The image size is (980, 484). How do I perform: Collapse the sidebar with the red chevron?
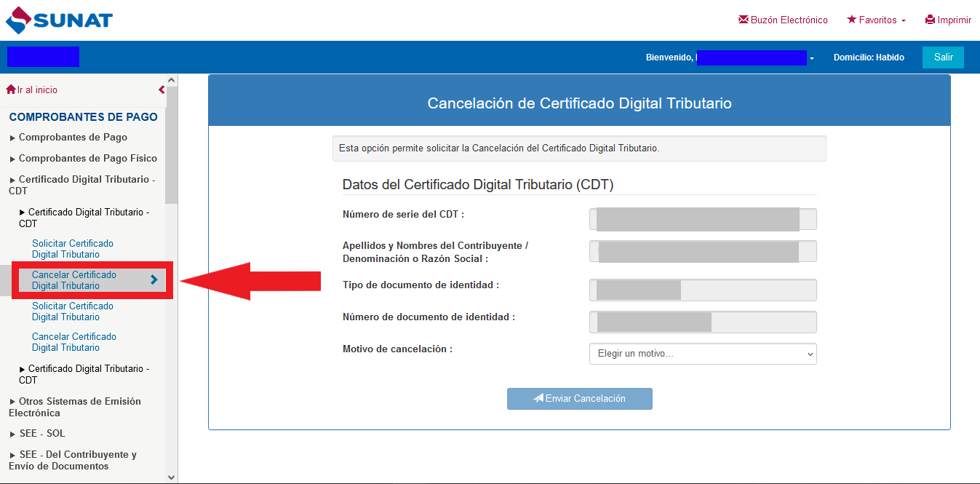162,90
